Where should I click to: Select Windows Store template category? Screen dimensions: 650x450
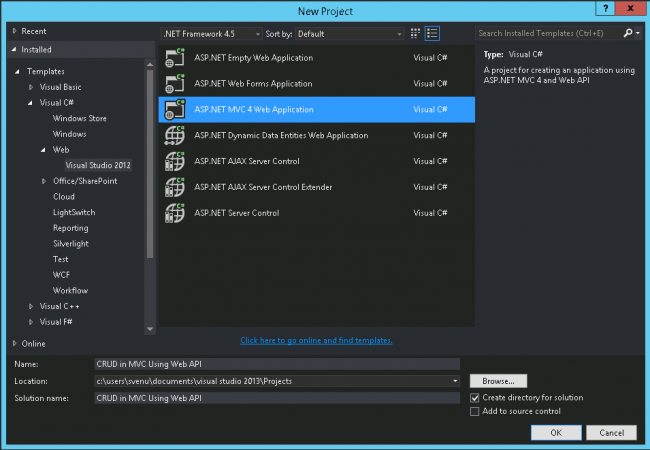[80, 119]
